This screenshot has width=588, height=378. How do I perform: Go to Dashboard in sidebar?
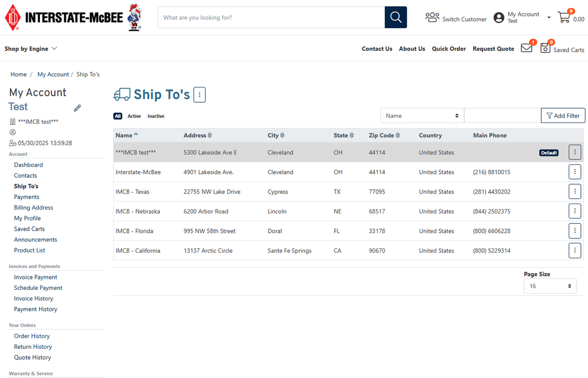tap(28, 165)
